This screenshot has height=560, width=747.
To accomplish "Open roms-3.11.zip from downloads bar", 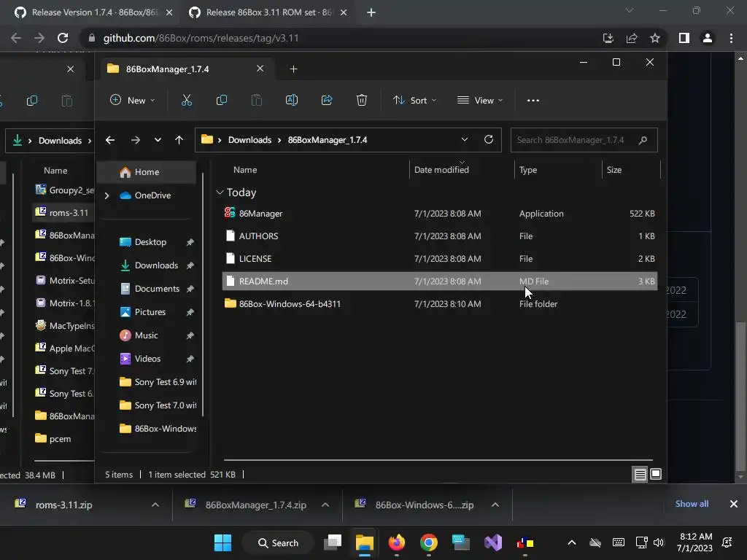I will pyautogui.click(x=63, y=505).
